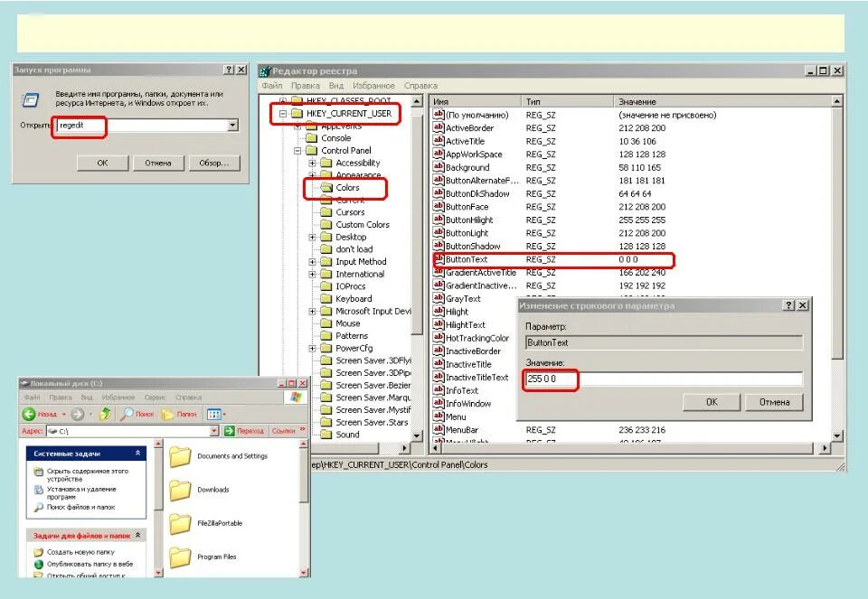
Task: Select the Cursors folder icon
Action: pyautogui.click(x=326, y=212)
